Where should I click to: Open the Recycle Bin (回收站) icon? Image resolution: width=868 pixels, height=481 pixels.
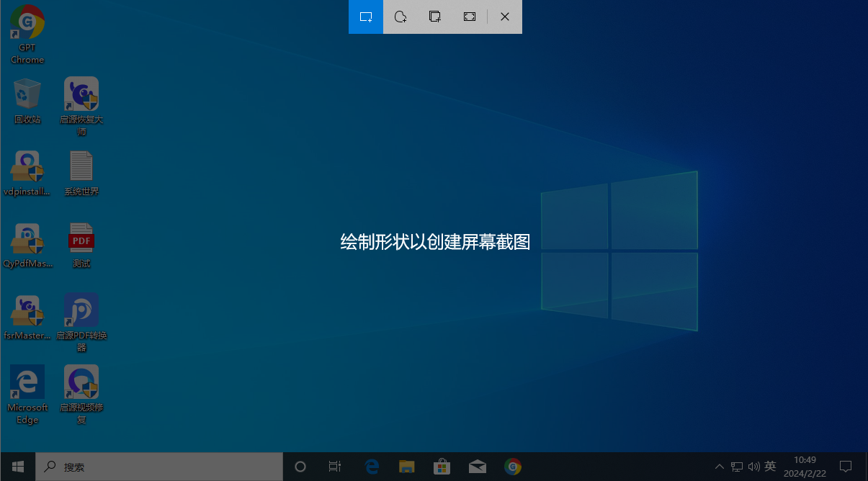pyautogui.click(x=27, y=101)
